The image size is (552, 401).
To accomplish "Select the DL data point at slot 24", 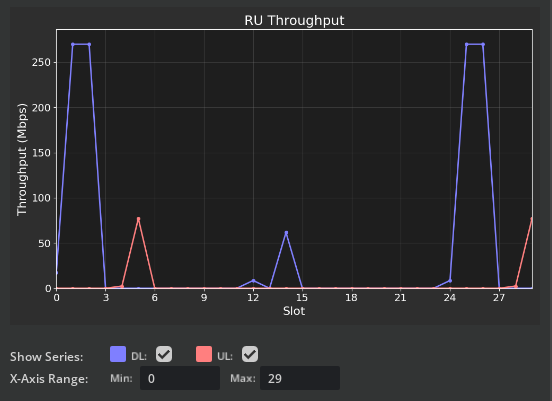I will click(450, 281).
